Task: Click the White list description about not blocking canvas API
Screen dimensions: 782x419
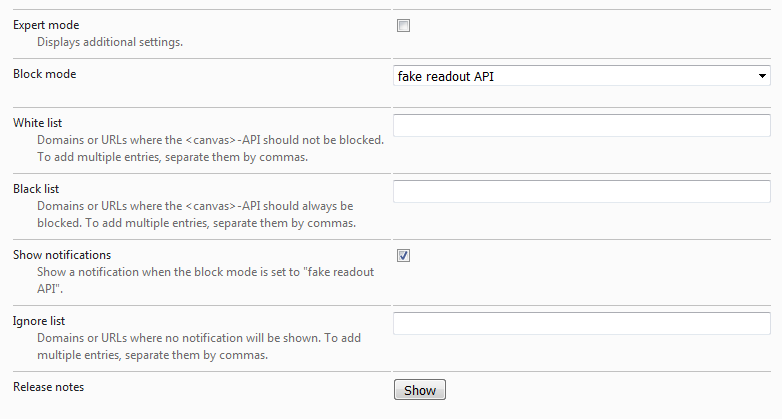Action: click(210, 148)
